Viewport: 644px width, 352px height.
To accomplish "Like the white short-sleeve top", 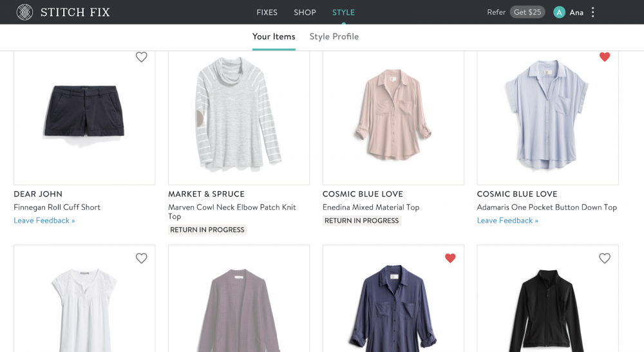I will [x=142, y=258].
